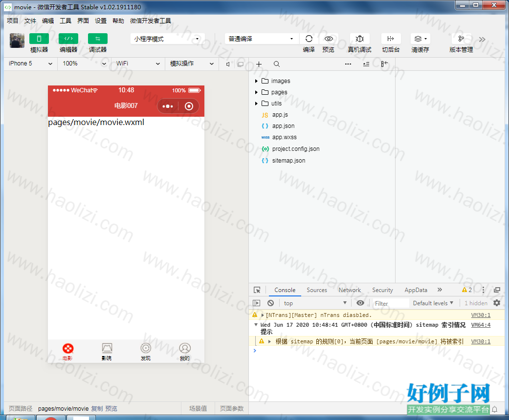Image resolution: width=509 pixels, height=420 pixels.
Task: Click the hide file tree panel icon
Action: 384,64
